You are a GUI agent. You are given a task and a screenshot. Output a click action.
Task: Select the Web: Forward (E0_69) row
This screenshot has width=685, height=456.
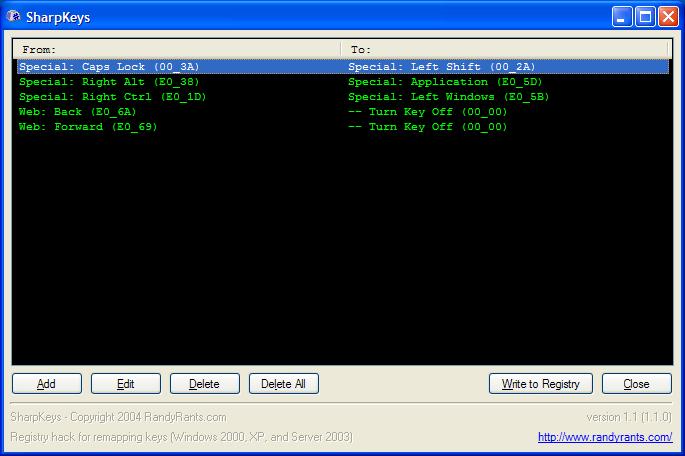tap(343, 127)
